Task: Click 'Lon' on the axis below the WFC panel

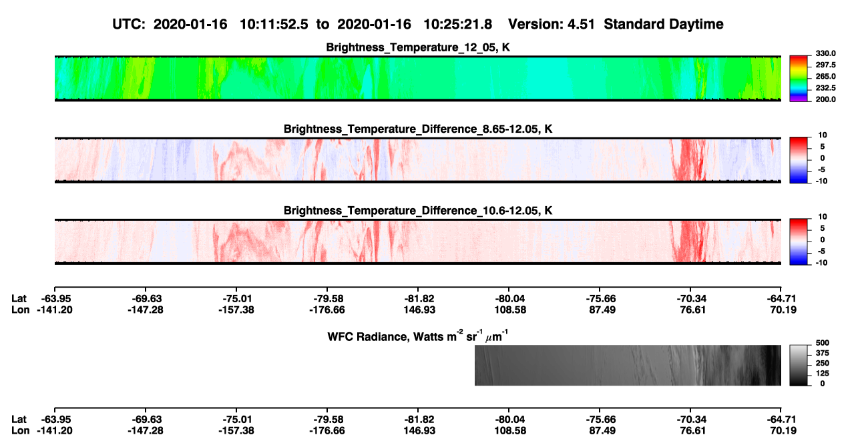Action: point(20,430)
